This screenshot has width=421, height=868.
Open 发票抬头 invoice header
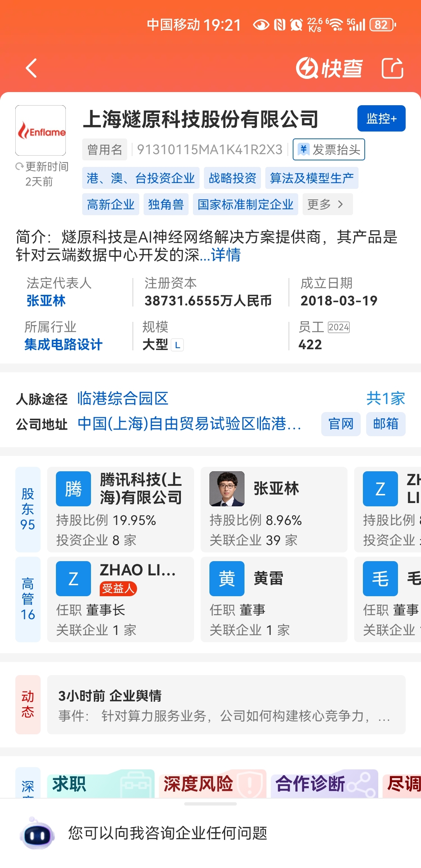coord(329,149)
